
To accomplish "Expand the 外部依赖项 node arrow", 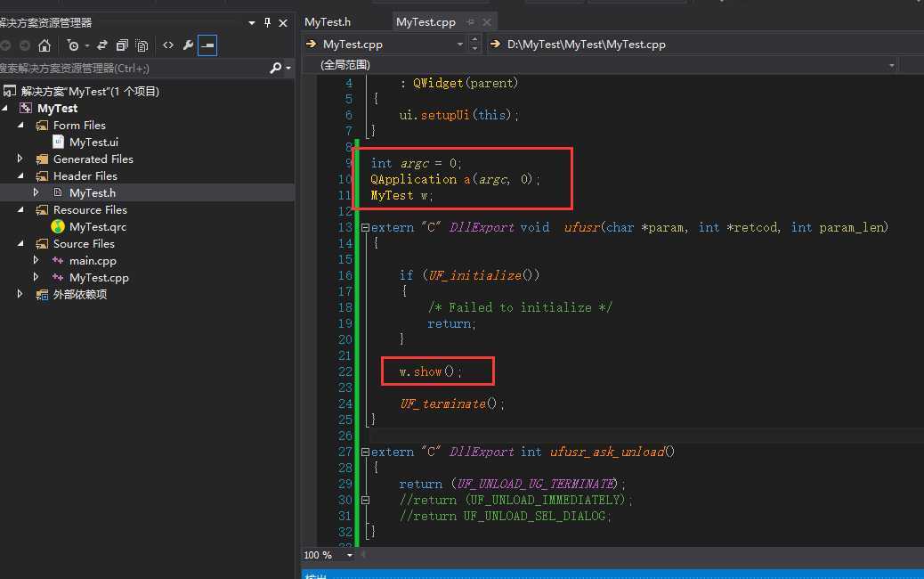I will pyautogui.click(x=20, y=294).
